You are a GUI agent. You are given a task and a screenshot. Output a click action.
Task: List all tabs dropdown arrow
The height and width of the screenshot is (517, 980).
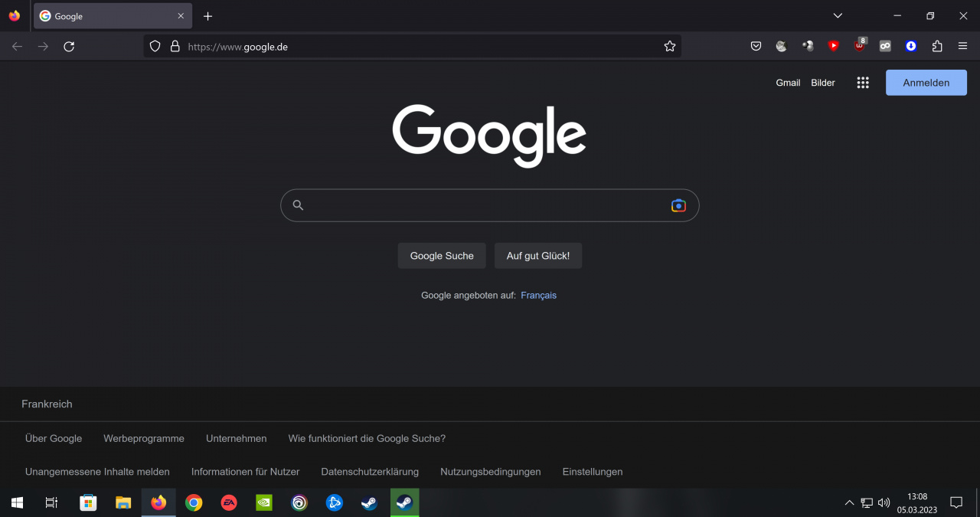coord(838,16)
